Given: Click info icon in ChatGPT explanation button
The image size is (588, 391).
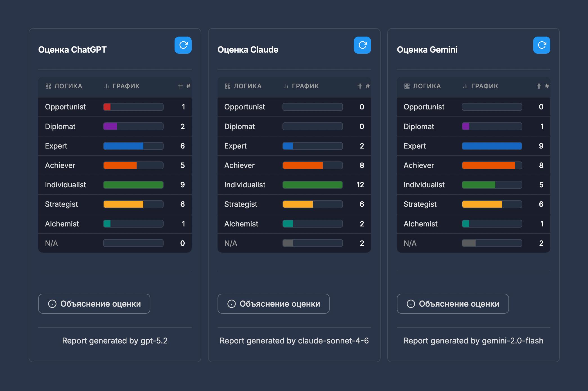Looking at the screenshot, I should tap(52, 304).
